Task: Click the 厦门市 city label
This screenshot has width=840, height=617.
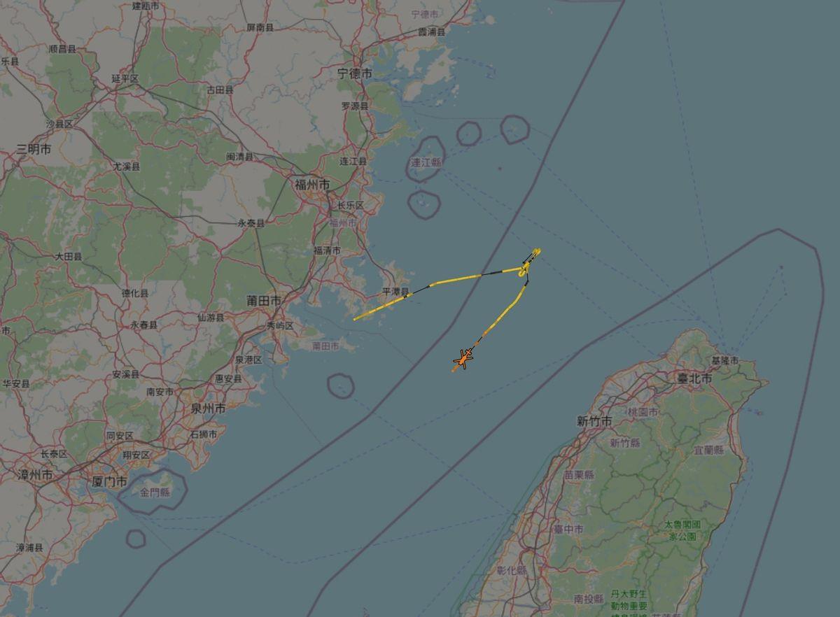Action: (110, 482)
